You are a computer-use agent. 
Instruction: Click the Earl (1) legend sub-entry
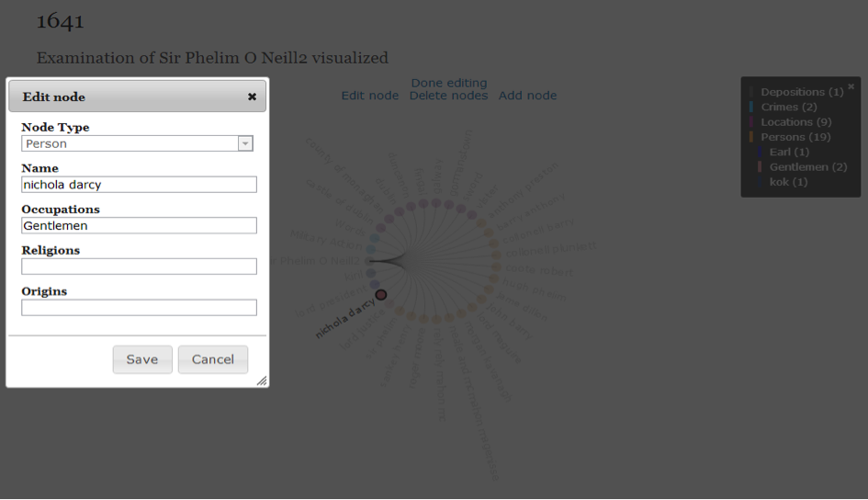(x=789, y=152)
